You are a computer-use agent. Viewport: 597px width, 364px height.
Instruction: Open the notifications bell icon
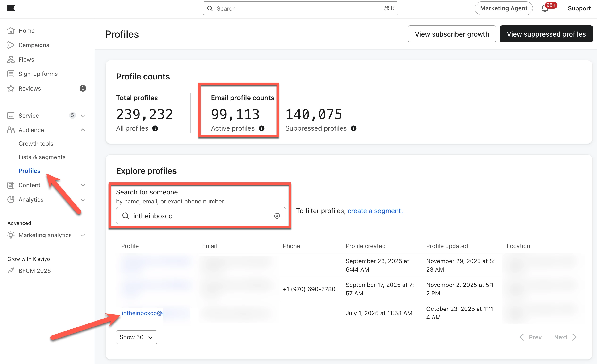(545, 8)
